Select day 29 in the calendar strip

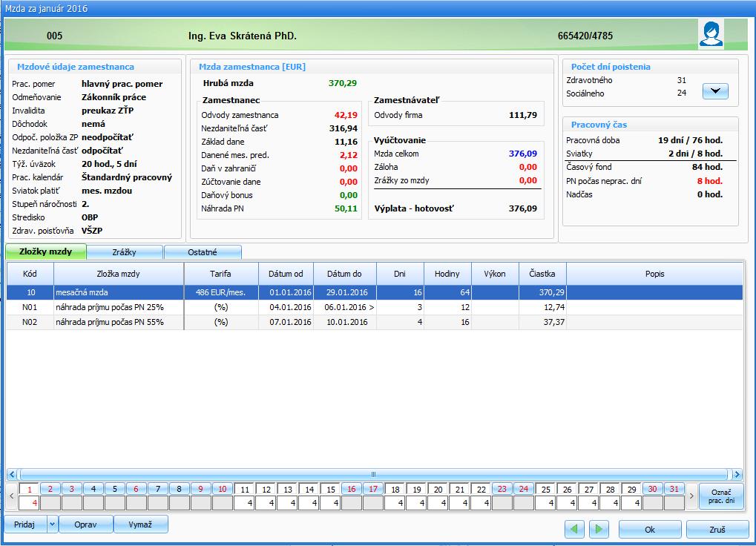(631, 489)
